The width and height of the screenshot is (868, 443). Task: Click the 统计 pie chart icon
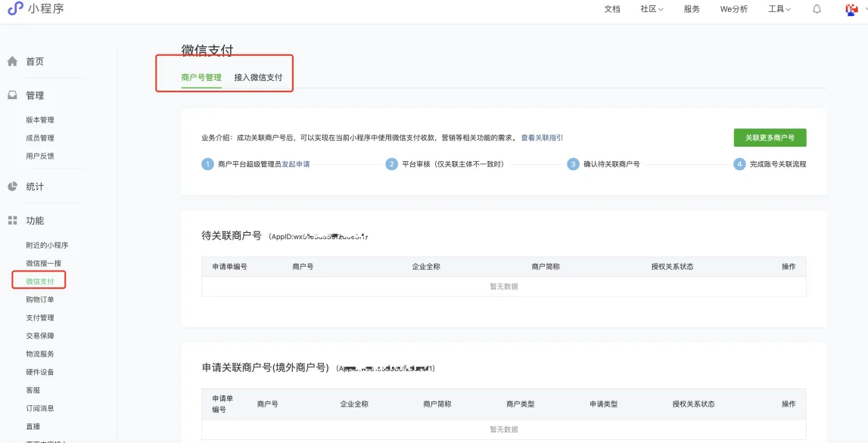[13, 187]
